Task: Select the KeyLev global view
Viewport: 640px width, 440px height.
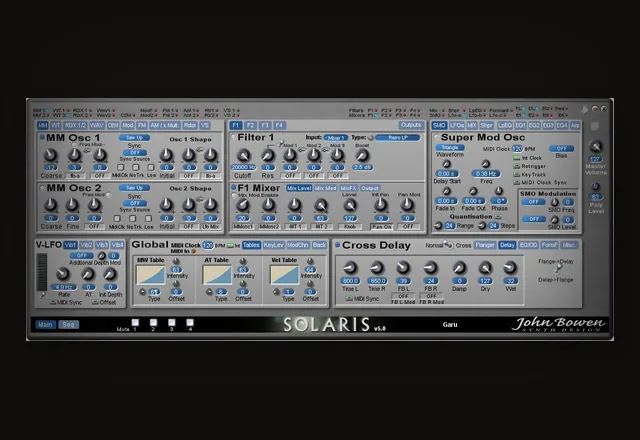Action: click(273, 245)
